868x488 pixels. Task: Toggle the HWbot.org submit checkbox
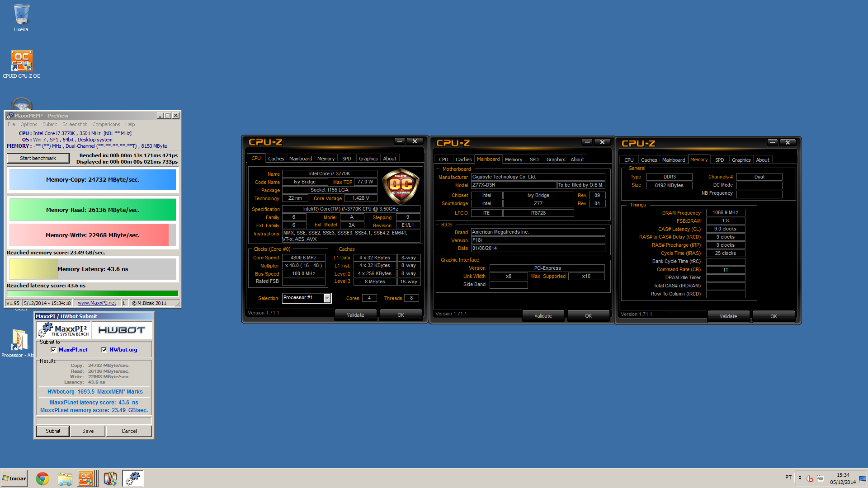[104, 350]
